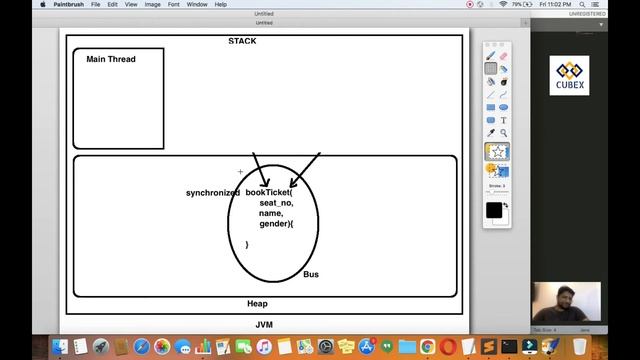Open the Wi-Fi status menu
The width and height of the screenshot is (640, 360).
pos(503,4)
